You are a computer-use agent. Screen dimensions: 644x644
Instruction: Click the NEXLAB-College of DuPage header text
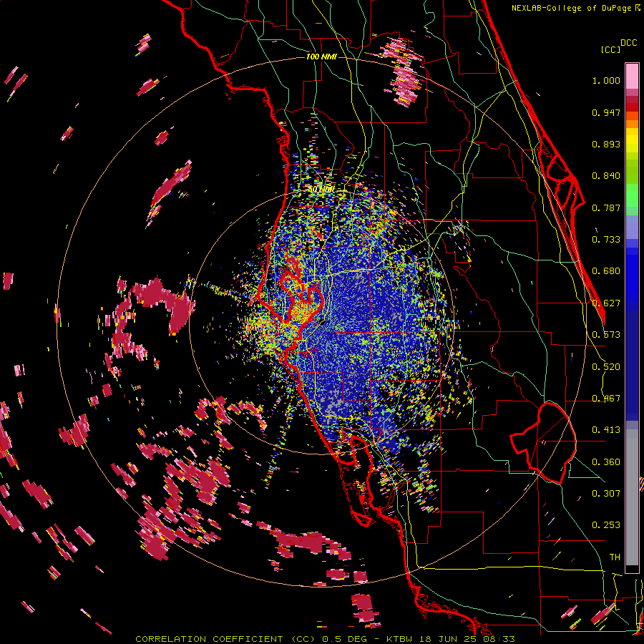[x=575, y=8]
